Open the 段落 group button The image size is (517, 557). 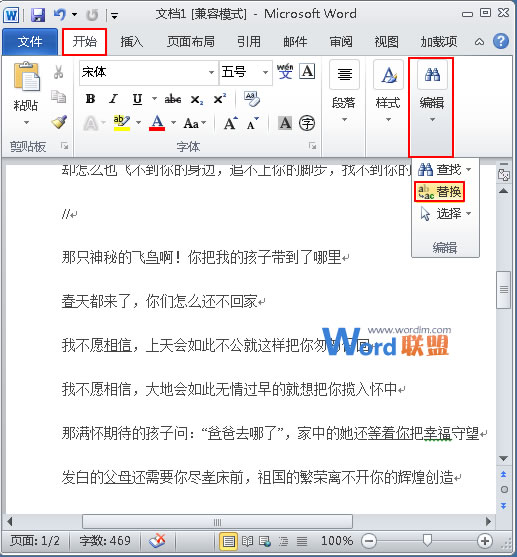click(x=344, y=92)
